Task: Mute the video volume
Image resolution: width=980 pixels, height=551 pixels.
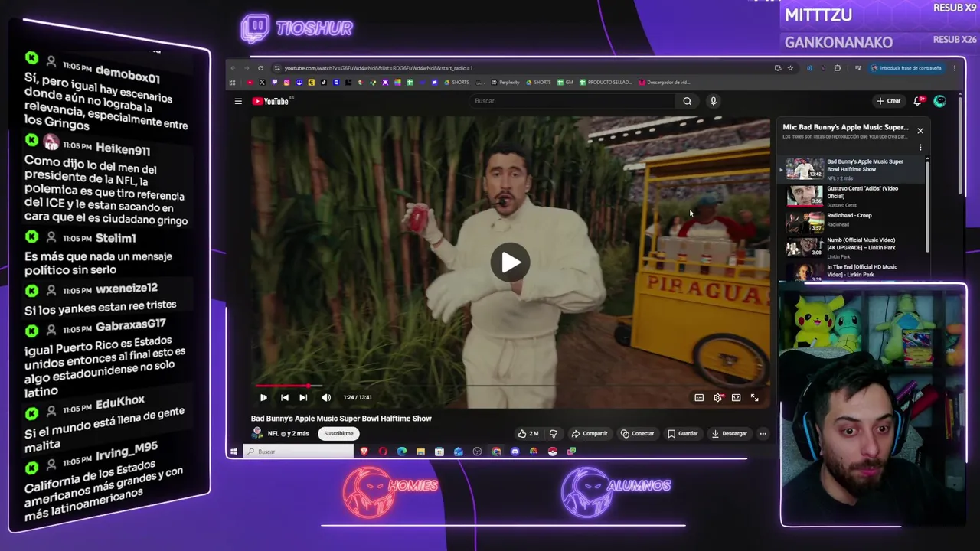Action: [x=326, y=397]
